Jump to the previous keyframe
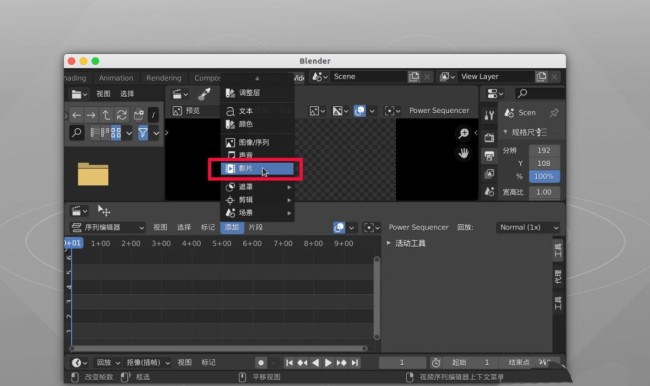This screenshot has height=386, width=650. click(302, 363)
